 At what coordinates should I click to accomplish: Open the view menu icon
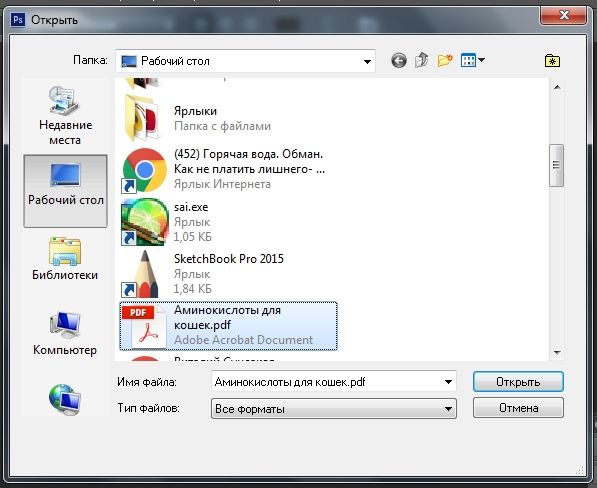click(x=468, y=60)
